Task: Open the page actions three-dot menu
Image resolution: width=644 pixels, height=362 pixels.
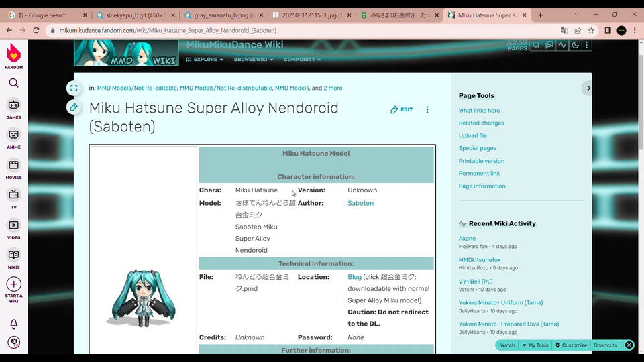Action: click(x=427, y=109)
